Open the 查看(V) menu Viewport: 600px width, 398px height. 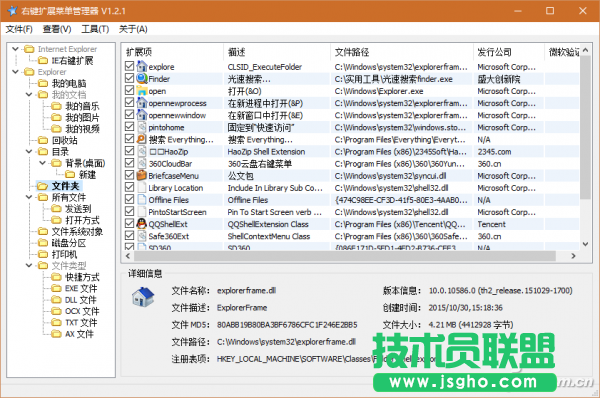click(x=57, y=29)
